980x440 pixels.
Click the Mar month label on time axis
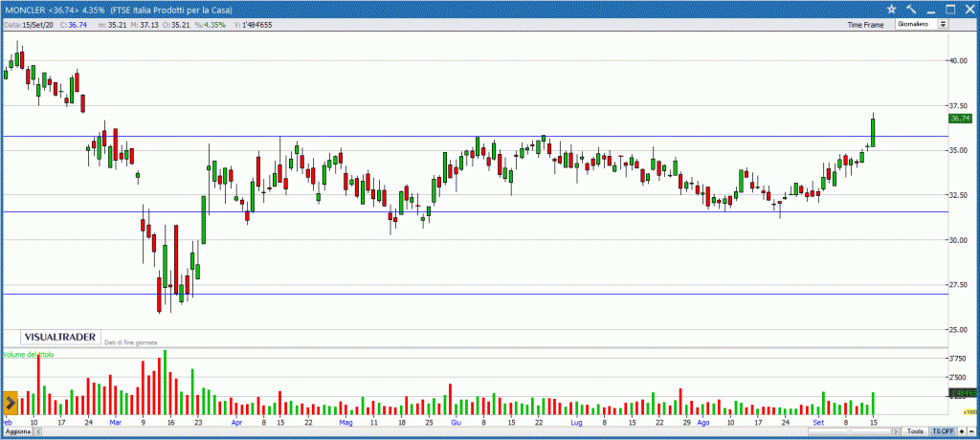(116, 423)
